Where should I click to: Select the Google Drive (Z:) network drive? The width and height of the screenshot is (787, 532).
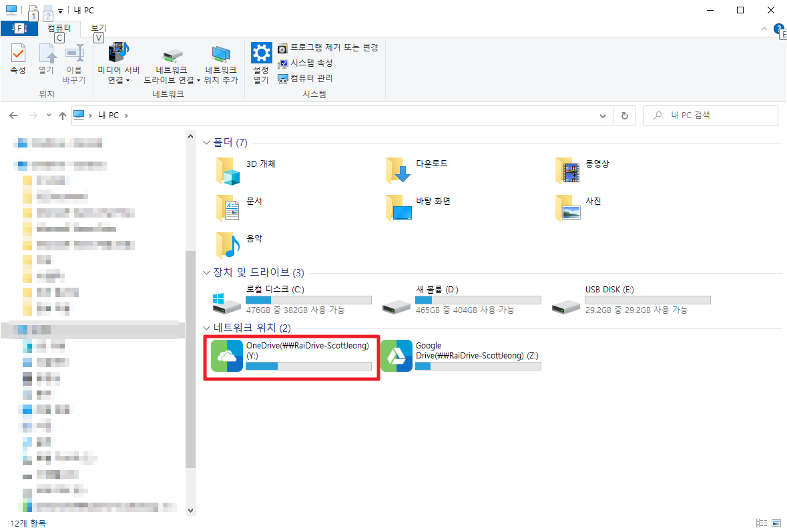pos(461,356)
